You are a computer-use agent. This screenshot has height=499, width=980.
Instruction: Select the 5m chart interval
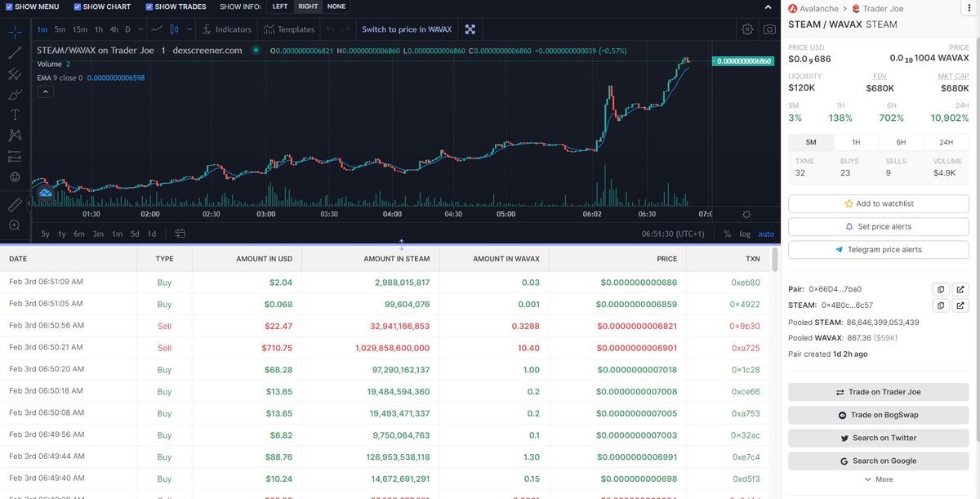(x=60, y=29)
